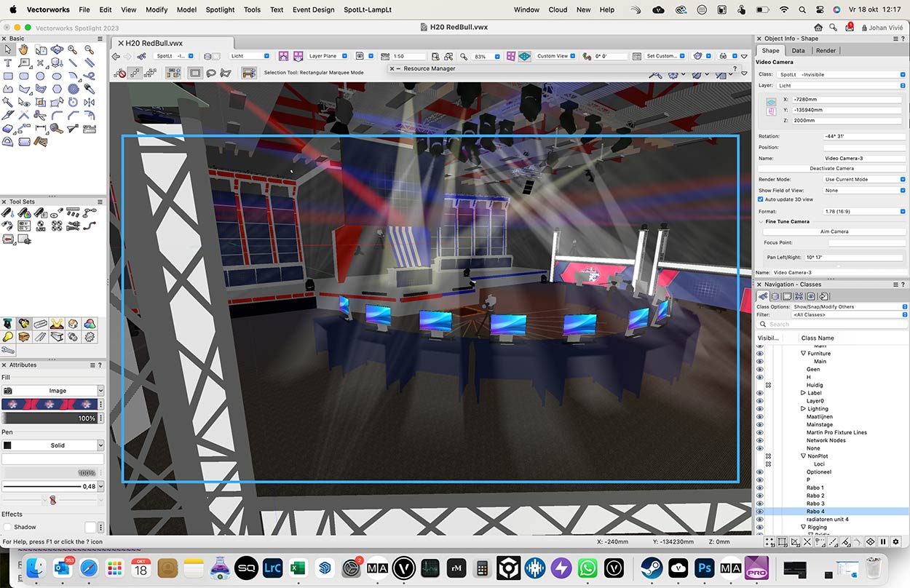Choose the Rectangle drawing tool
The width and height of the screenshot is (910, 588).
[x=8, y=76]
